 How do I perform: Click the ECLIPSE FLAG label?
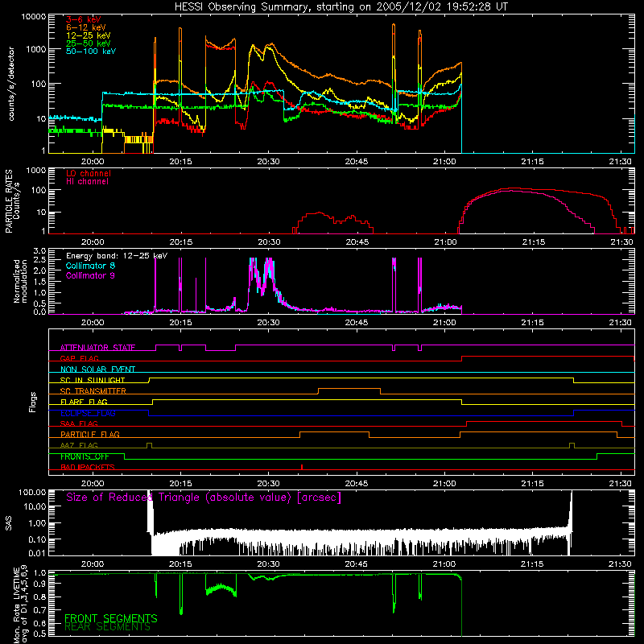(x=88, y=413)
